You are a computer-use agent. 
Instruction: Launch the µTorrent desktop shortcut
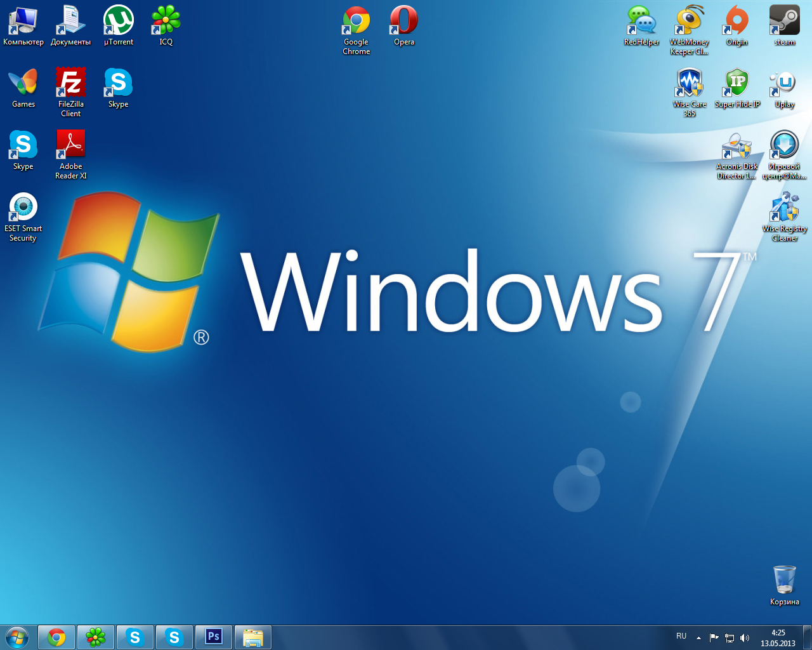click(119, 25)
